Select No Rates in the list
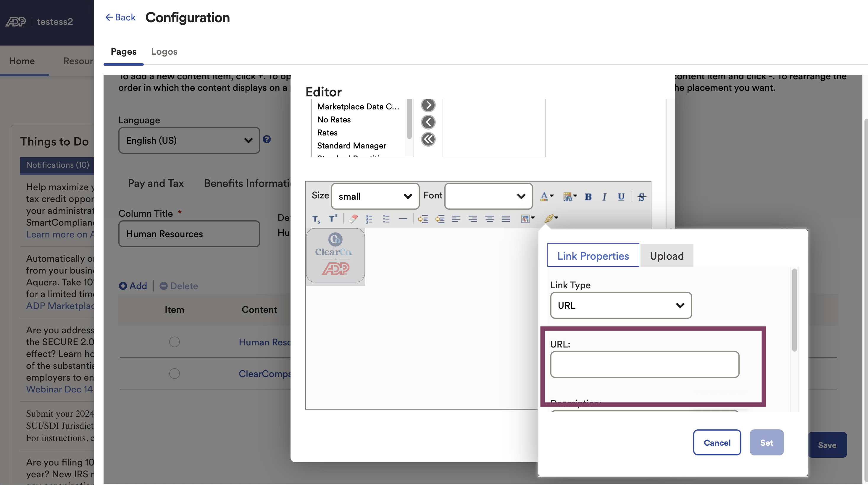The height and width of the screenshot is (485, 868). (334, 119)
